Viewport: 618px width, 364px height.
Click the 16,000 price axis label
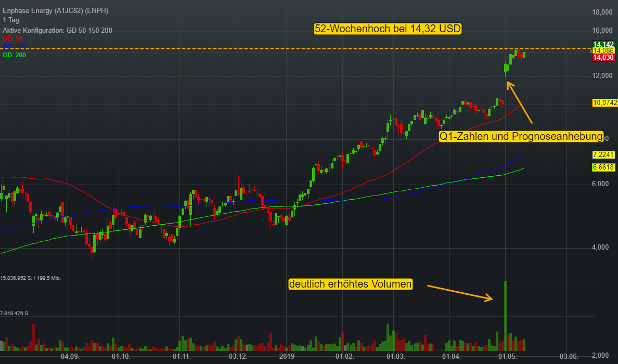(x=602, y=31)
